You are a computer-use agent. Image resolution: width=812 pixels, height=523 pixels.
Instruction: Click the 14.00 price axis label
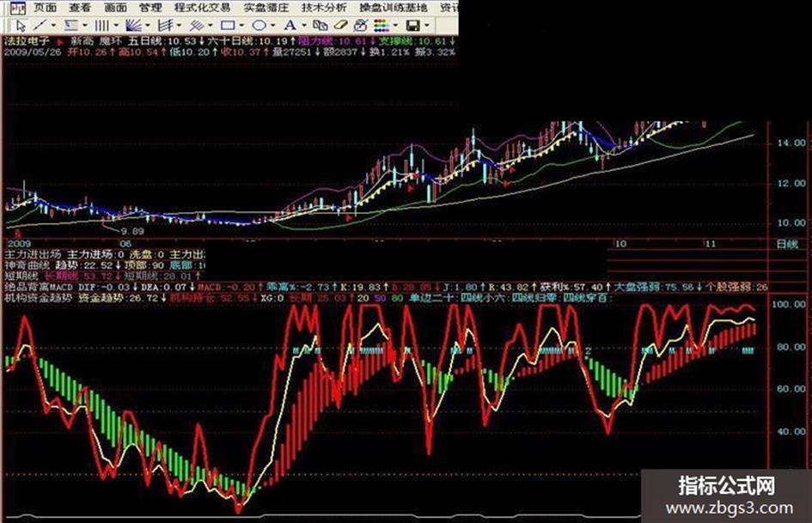(x=791, y=143)
